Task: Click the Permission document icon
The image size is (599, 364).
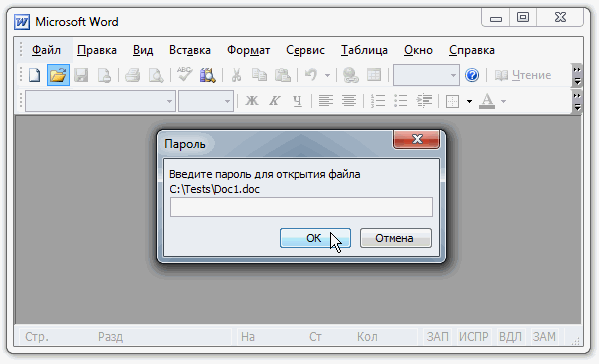Action: pyautogui.click(x=104, y=75)
